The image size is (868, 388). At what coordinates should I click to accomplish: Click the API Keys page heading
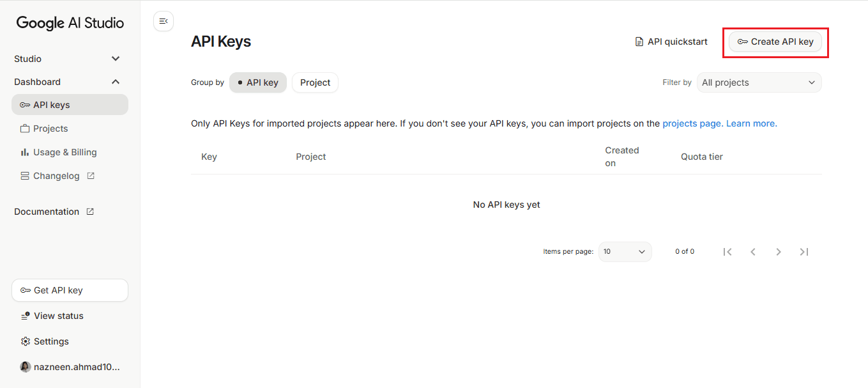click(x=221, y=42)
